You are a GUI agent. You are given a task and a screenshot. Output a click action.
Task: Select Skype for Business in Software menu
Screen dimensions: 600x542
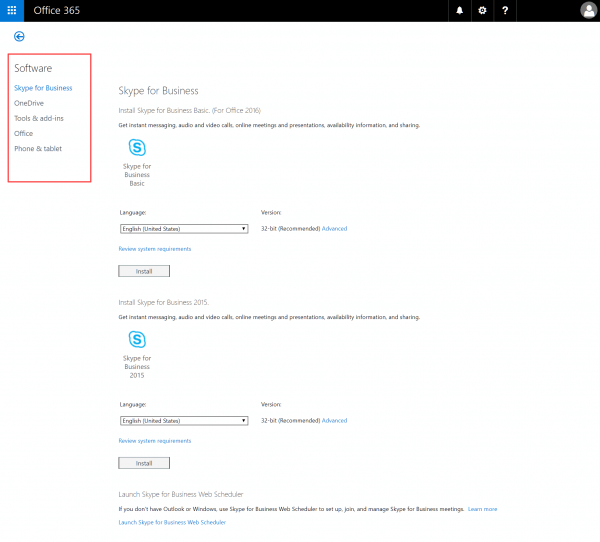click(x=43, y=88)
